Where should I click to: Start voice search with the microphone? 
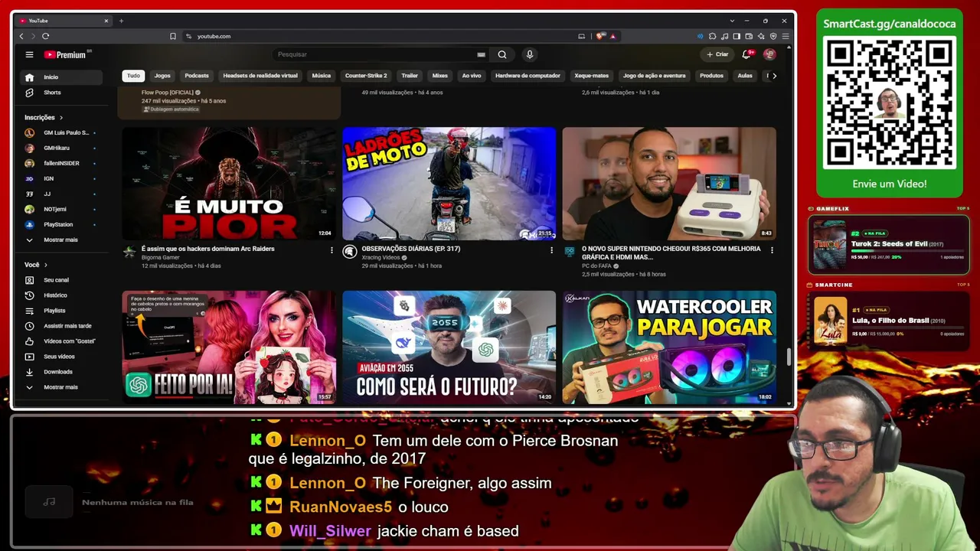click(x=529, y=54)
